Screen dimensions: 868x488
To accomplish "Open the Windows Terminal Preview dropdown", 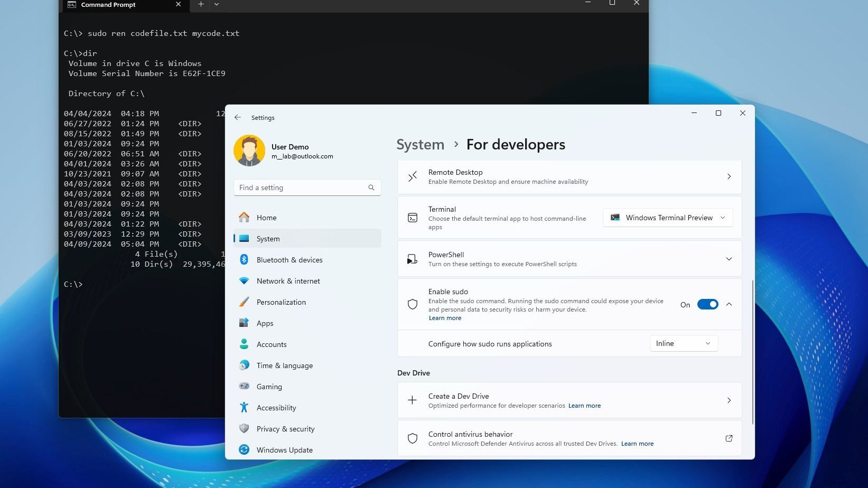I will point(668,218).
